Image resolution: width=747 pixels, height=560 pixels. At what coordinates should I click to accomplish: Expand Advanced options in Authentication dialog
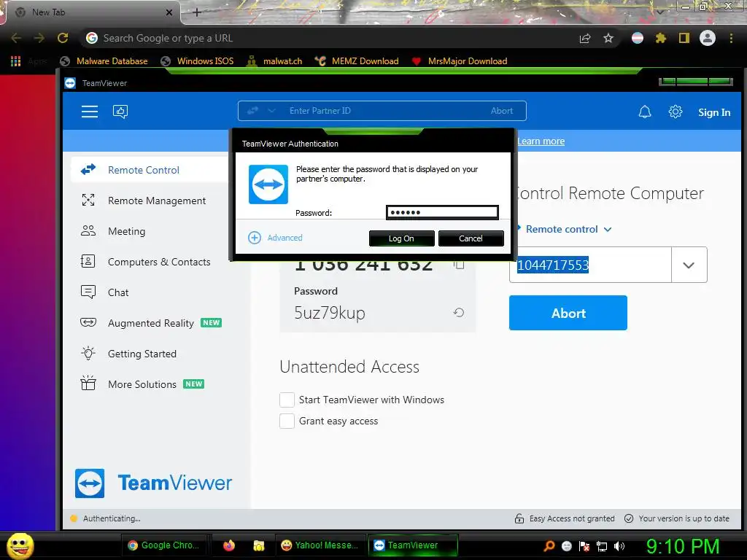pyautogui.click(x=275, y=238)
